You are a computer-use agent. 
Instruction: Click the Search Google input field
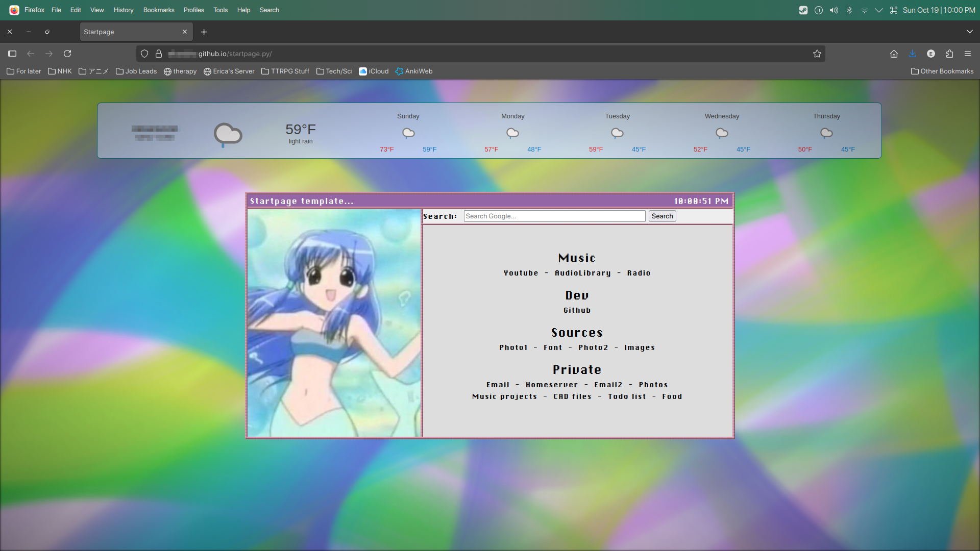point(554,216)
